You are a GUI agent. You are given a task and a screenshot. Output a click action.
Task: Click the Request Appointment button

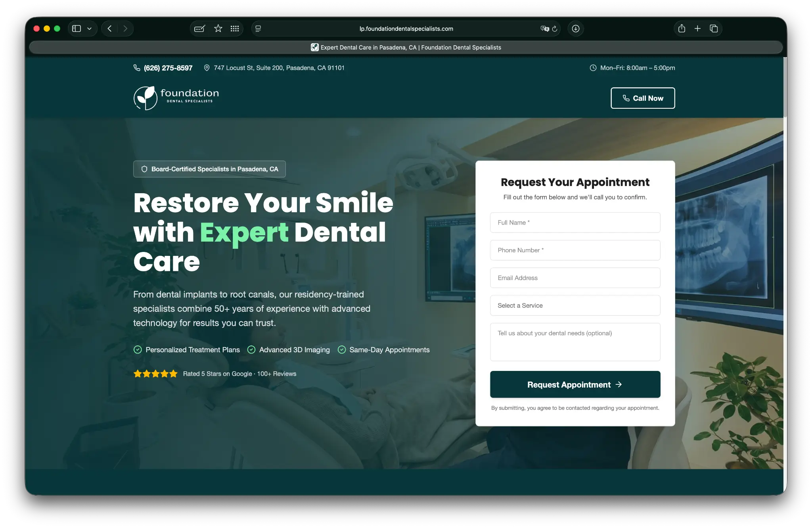pos(575,384)
